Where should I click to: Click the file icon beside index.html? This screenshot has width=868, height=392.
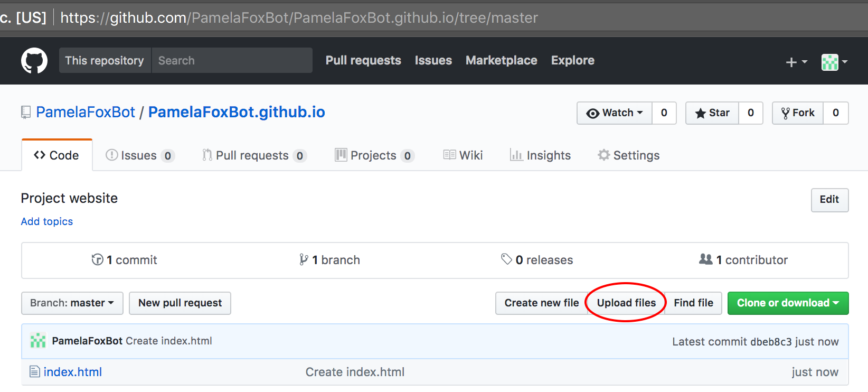pyautogui.click(x=35, y=372)
